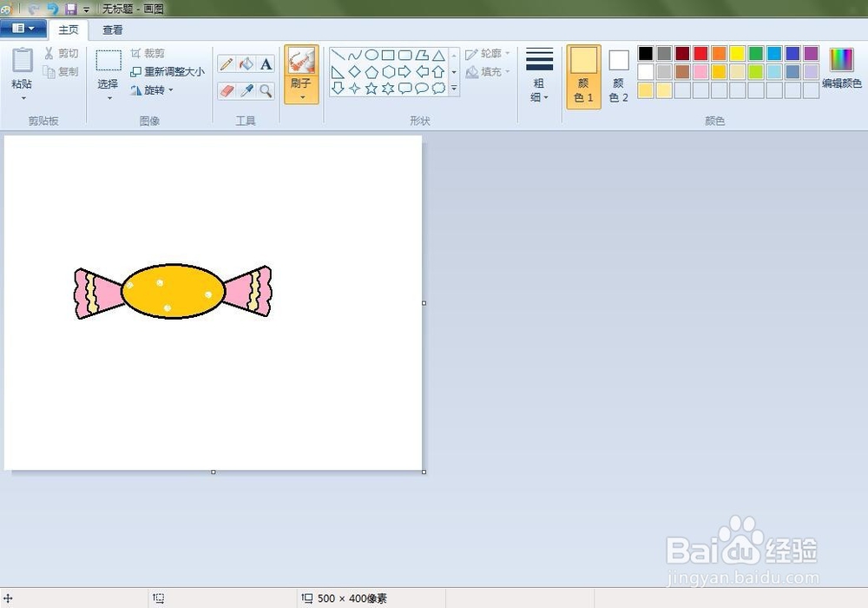Choose the Cloud callout shape
Viewport: 868px width, 608px height.
[438, 88]
